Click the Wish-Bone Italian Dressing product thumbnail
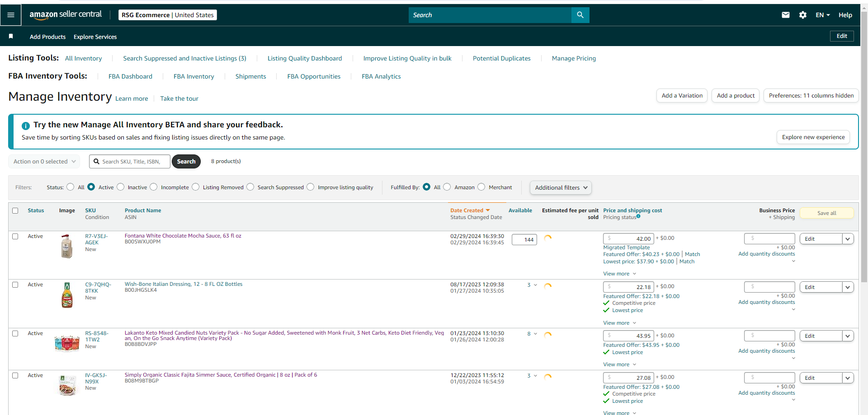 (x=67, y=295)
